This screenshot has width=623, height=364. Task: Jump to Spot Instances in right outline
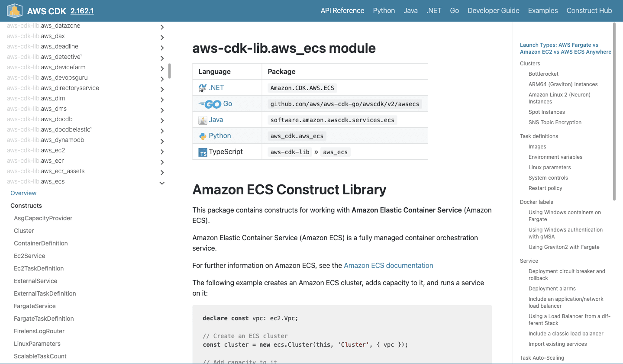[x=546, y=112]
